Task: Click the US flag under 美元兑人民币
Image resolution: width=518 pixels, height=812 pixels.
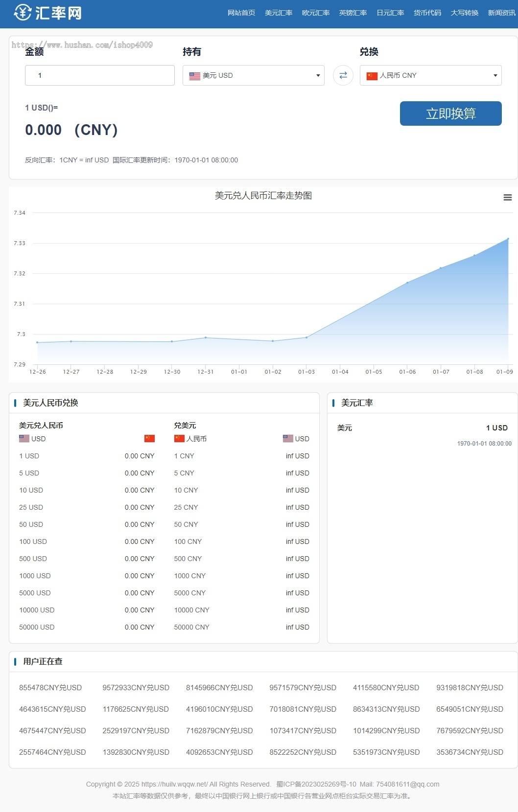Action: (24, 439)
